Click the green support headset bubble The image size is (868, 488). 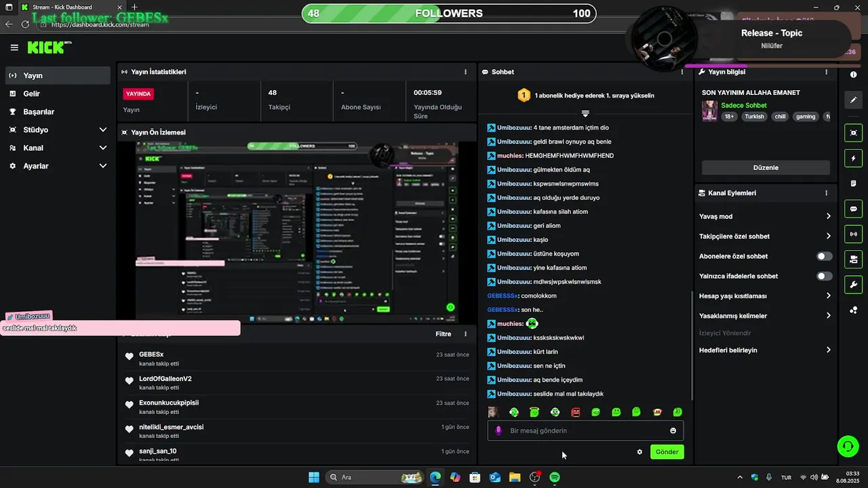tap(848, 446)
